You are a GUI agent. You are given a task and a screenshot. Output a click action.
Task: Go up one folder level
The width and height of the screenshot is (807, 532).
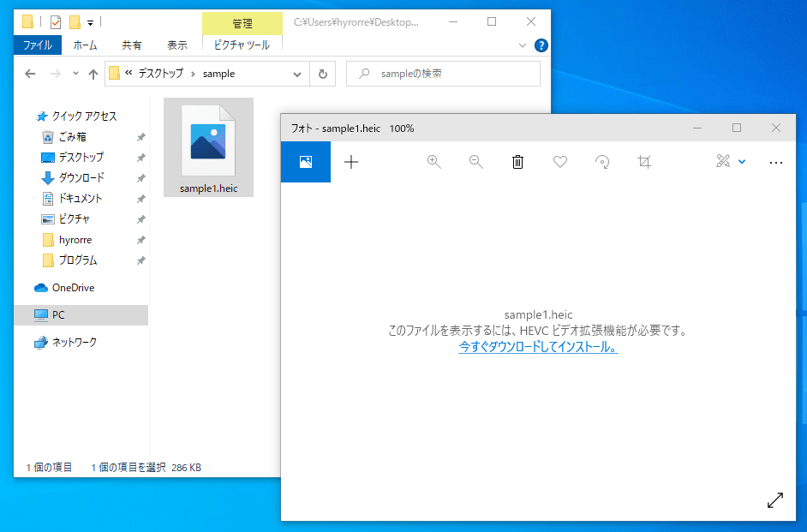[x=93, y=74]
